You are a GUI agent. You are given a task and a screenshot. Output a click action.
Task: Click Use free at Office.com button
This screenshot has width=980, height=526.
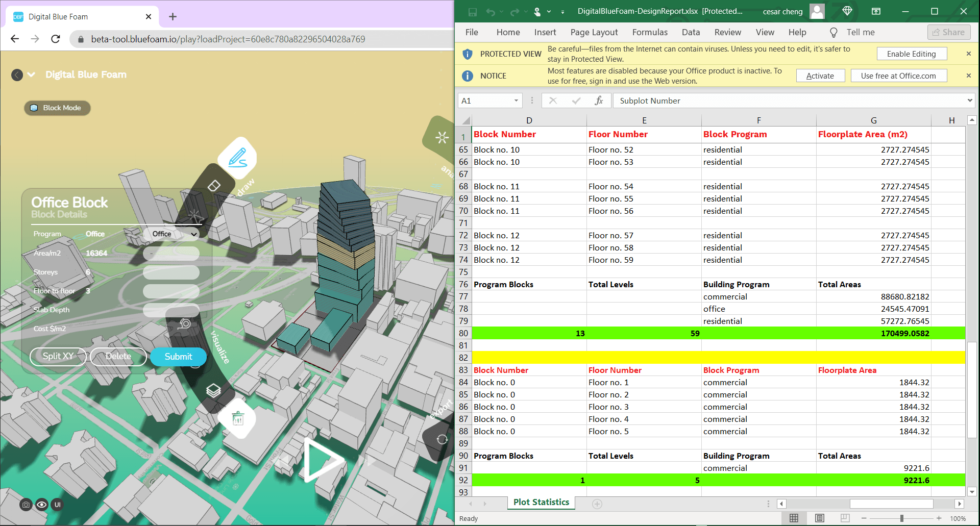(x=898, y=76)
